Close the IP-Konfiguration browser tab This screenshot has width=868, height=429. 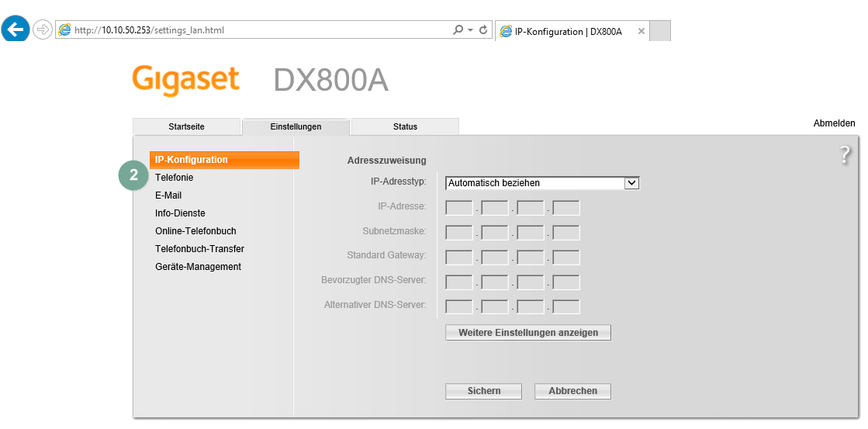coord(641,31)
